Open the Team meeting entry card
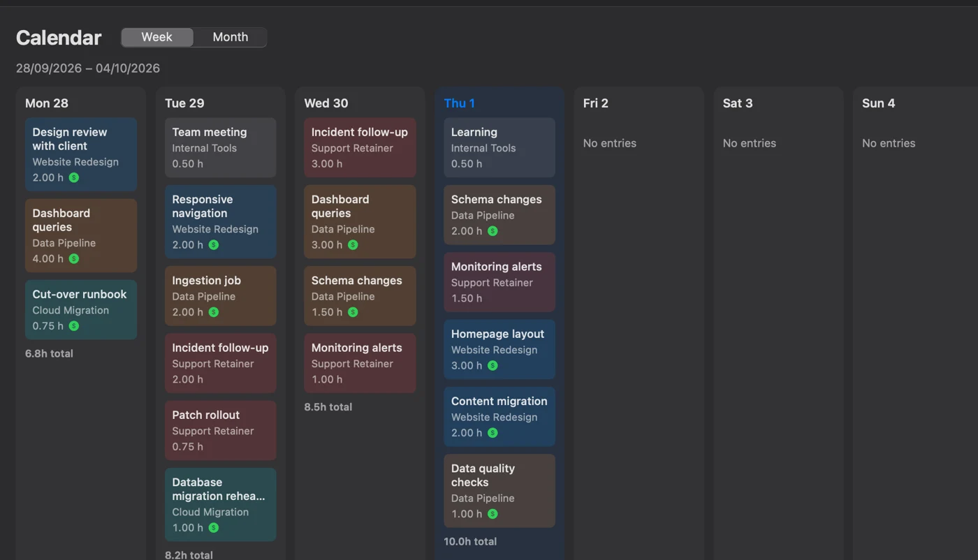Image resolution: width=978 pixels, height=560 pixels. [x=221, y=147]
